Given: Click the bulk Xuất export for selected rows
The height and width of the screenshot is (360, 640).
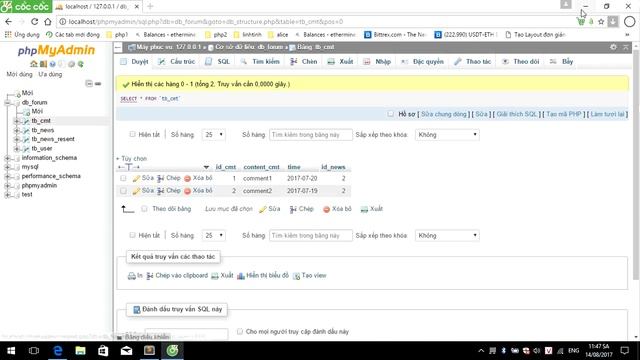Looking at the screenshot, I should point(372,209).
